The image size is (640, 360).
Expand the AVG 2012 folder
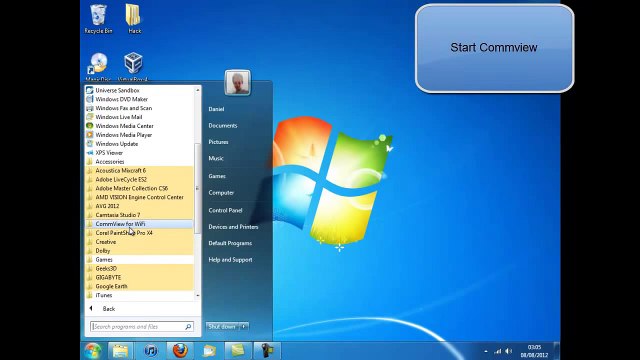point(139,206)
